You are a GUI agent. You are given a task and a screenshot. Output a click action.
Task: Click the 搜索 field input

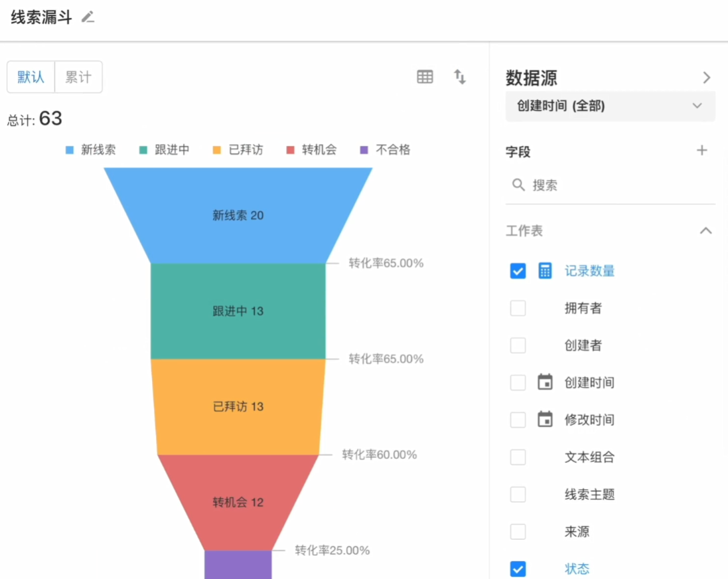(617, 185)
